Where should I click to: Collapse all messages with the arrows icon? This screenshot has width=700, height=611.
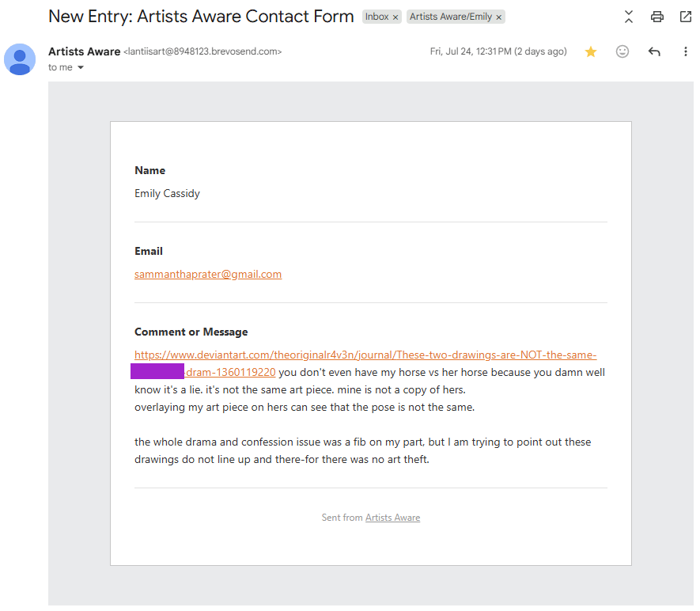(x=629, y=17)
